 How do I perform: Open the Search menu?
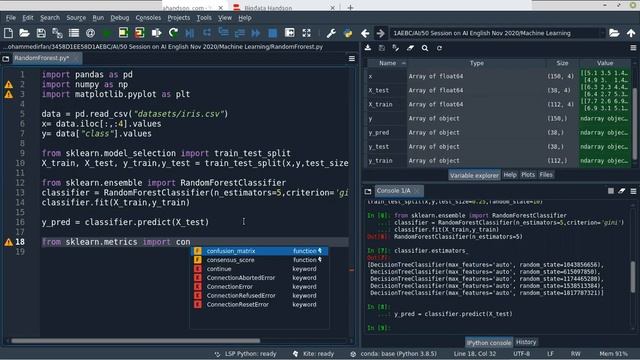(x=50, y=18)
